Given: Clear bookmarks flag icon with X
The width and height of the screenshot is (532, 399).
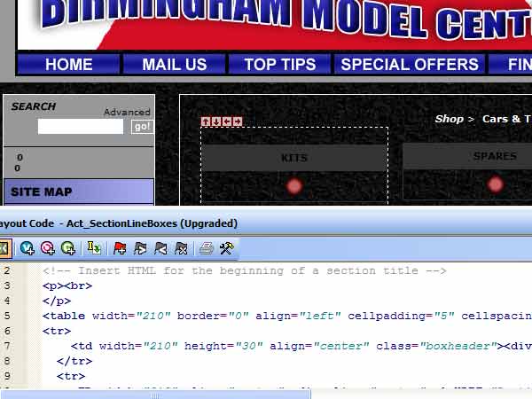Looking at the screenshot, I should tap(181, 248).
